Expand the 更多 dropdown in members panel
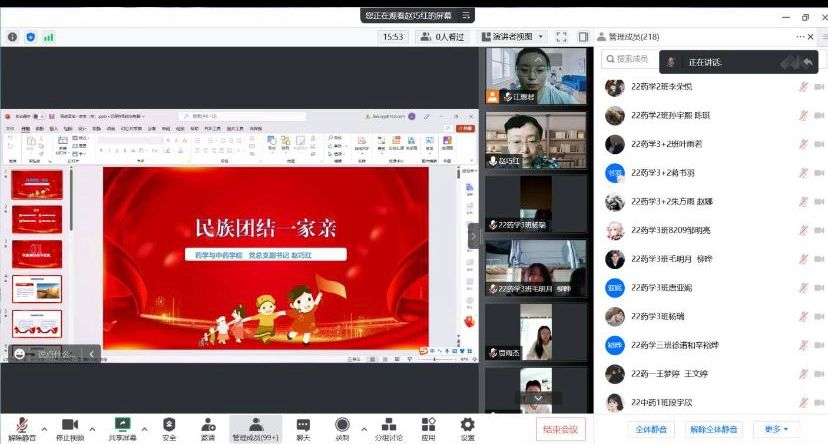Image resolution: width=828 pixels, height=444 pixels. tap(776, 429)
